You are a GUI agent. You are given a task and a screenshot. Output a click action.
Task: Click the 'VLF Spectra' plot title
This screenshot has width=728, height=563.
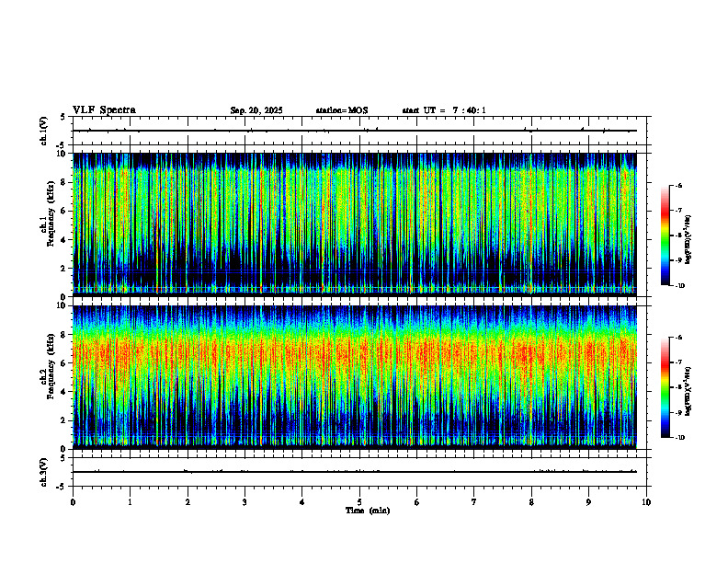104,110
